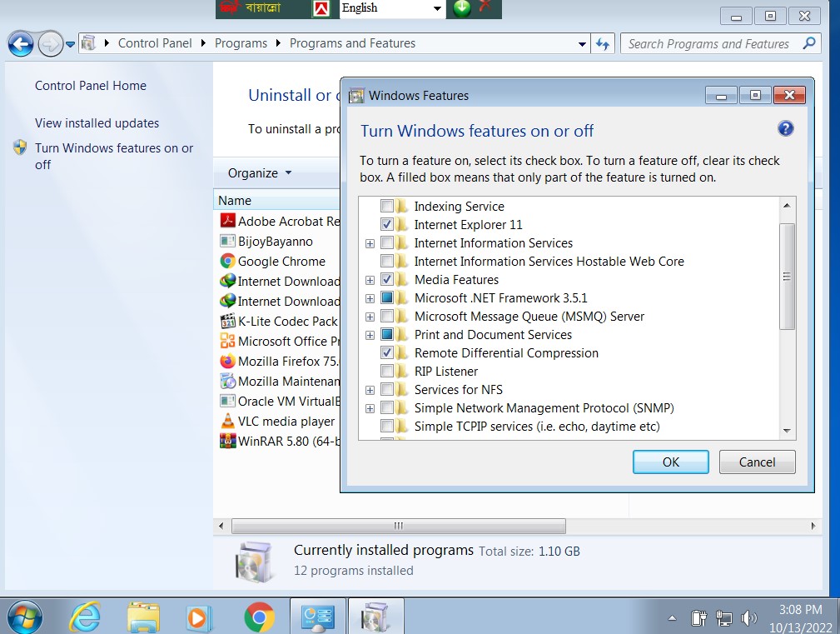
Task: Expand Simple Network Management Protocol node
Action: (370, 409)
